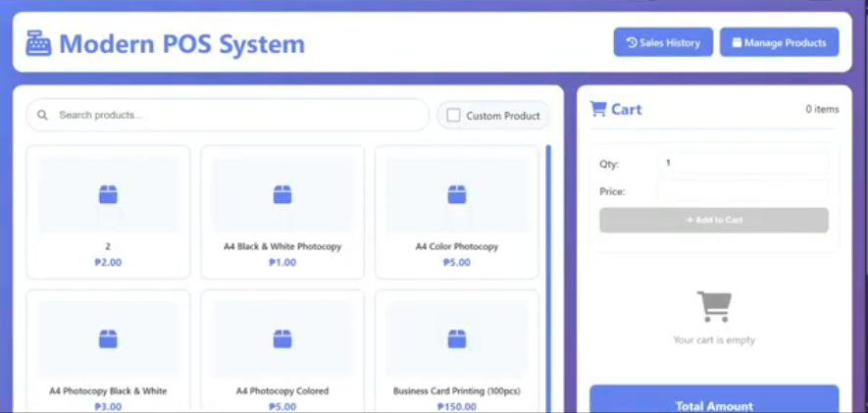The width and height of the screenshot is (868, 413).
Task: Select product name 'A4 Photocopy Colored'
Action: 282,390
